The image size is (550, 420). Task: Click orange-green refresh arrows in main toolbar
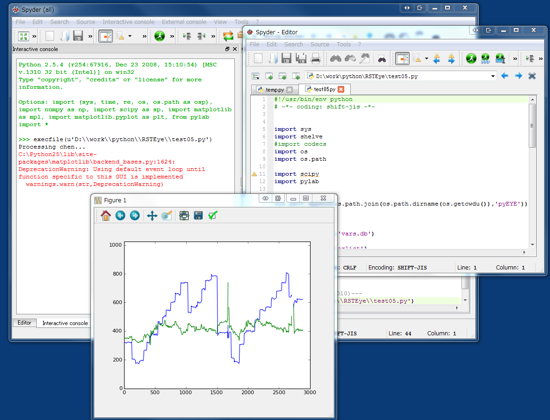coord(228,36)
